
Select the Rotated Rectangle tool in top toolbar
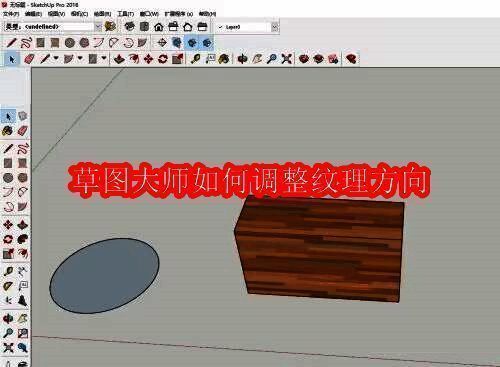pos(55,43)
